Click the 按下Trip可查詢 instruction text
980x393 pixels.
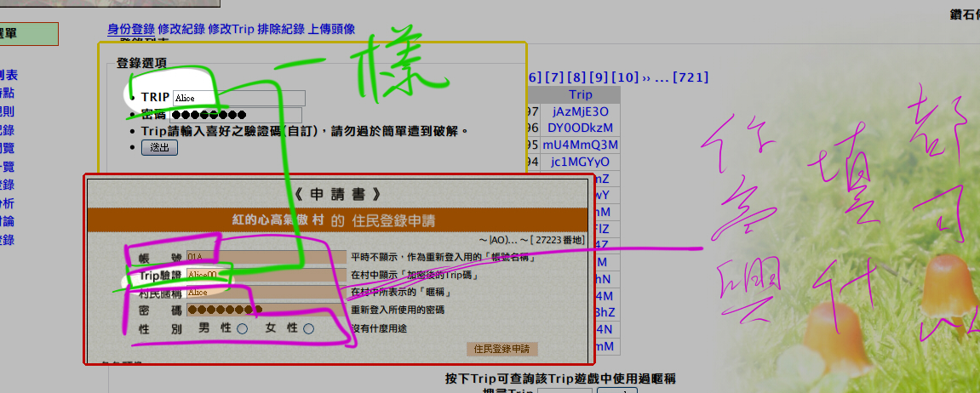(560, 379)
